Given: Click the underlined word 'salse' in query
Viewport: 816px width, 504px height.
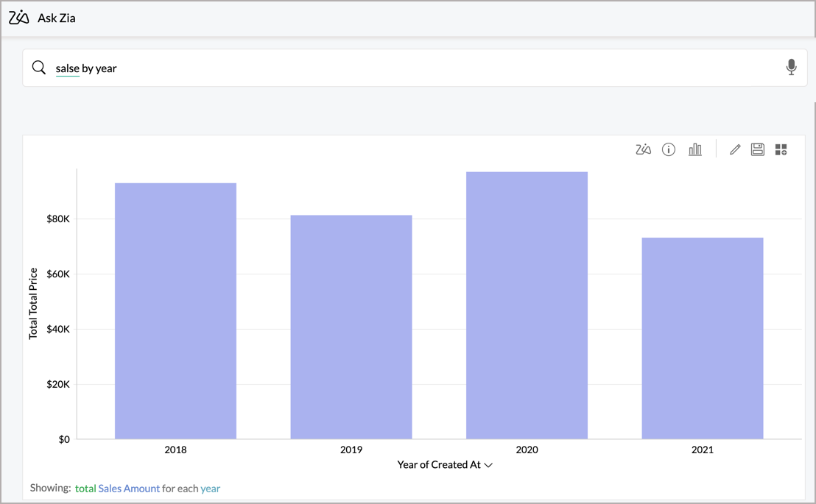Looking at the screenshot, I should coord(67,68).
